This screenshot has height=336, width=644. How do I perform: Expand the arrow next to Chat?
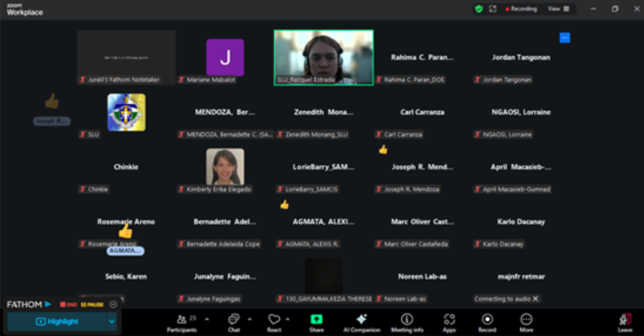[x=250, y=318]
